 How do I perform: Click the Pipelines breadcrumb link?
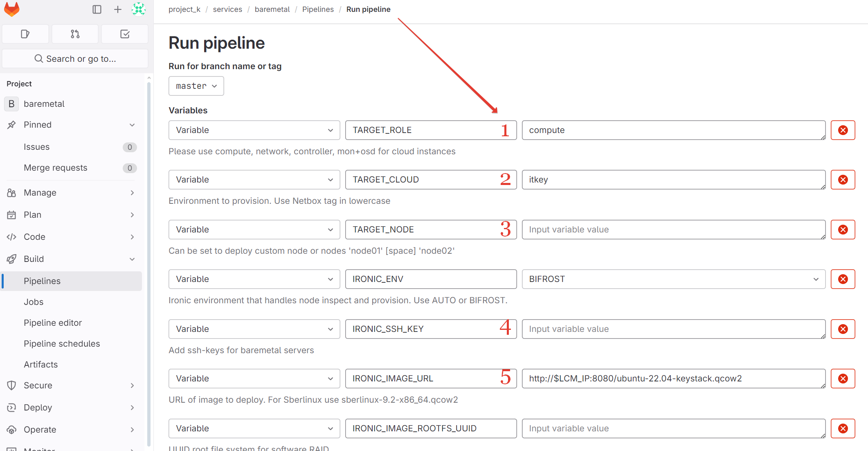click(318, 9)
